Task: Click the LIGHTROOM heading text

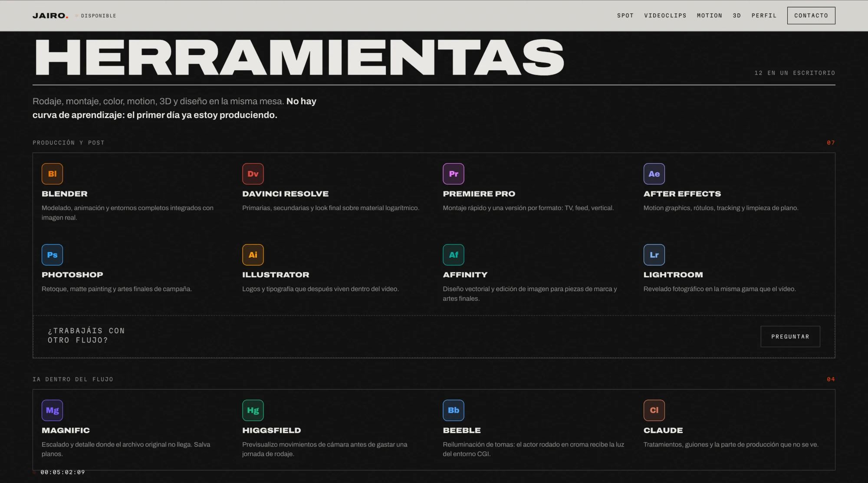Action: (x=673, y=275)
